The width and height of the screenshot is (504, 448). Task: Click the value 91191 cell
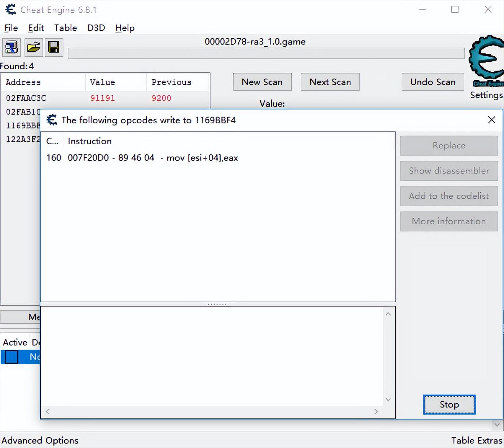click(102, 98)
